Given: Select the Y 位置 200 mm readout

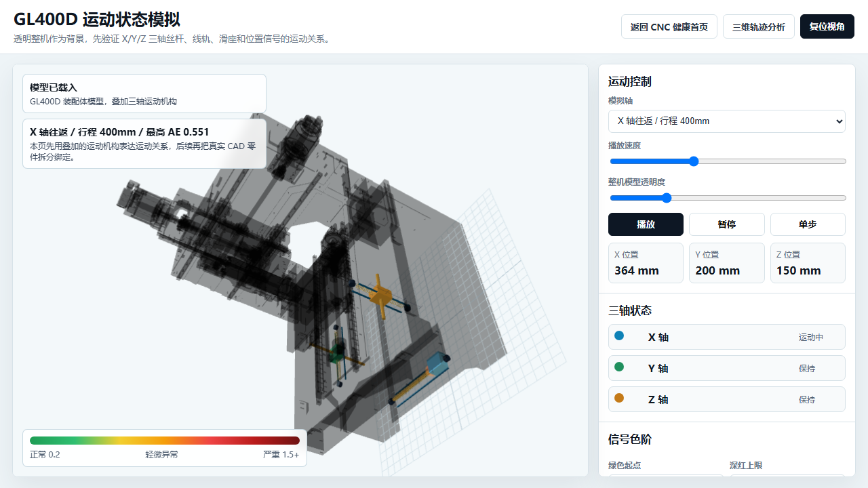Looking at the screenshot, I should (727, 263).
